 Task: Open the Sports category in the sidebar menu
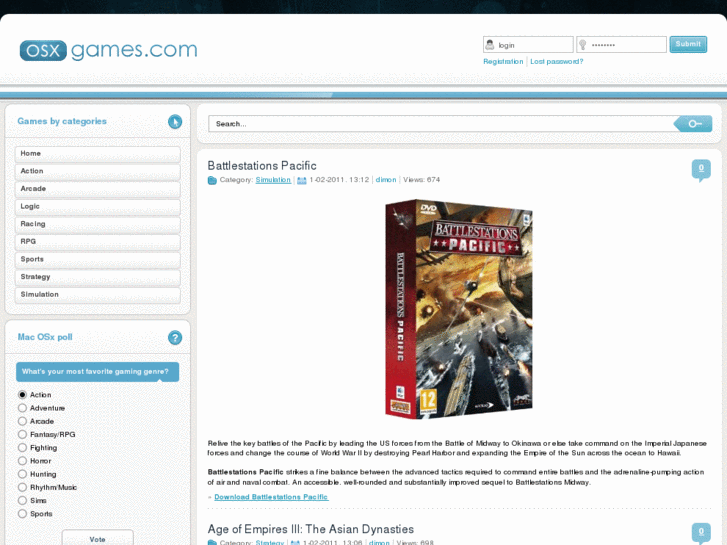click(x=97, y=259)
